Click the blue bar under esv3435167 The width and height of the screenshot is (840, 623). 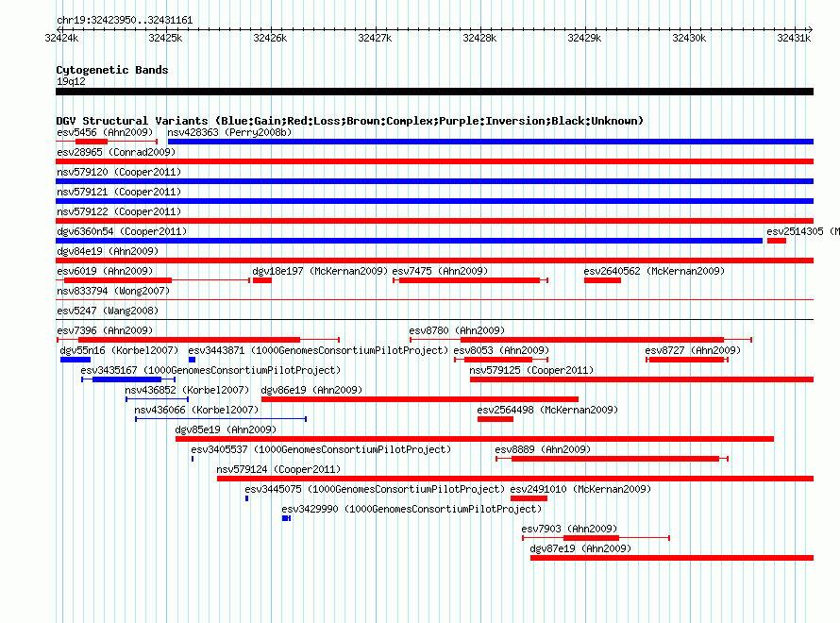tap(127, 379)
